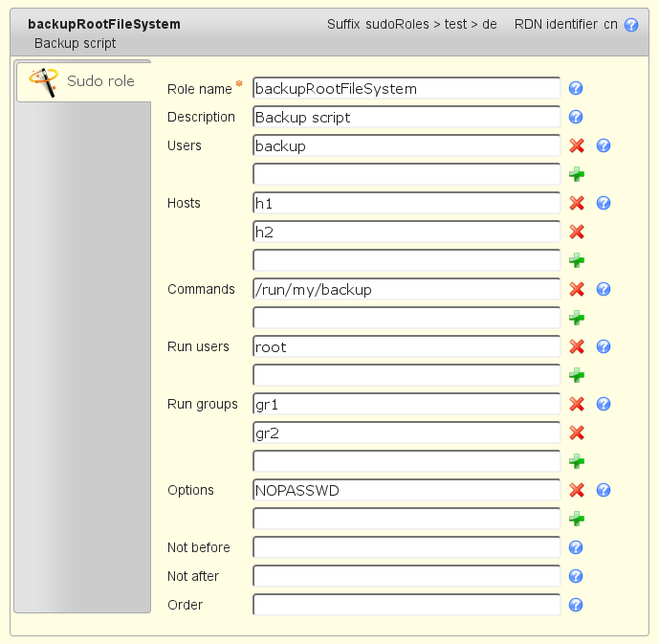Remove the /run/my/backup command
Image resolution: width=659 pixels, height=644 pixels.
coord(577,289)
